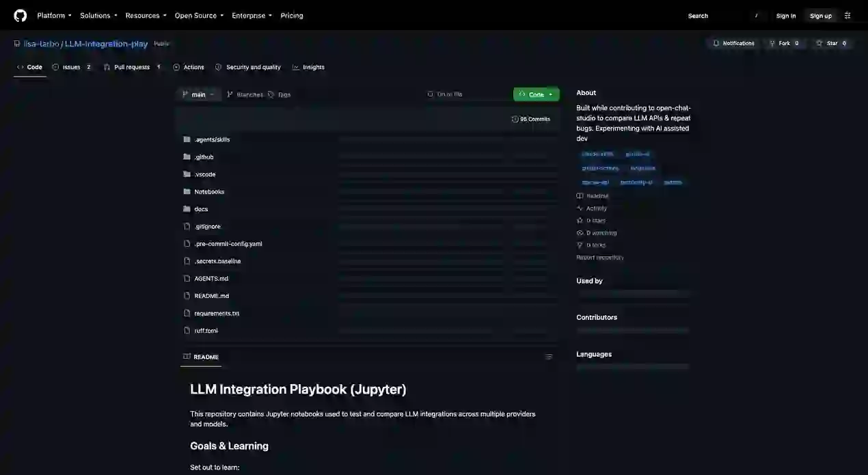Click the Sign up button
868x475 pixels.
point(821,16)
